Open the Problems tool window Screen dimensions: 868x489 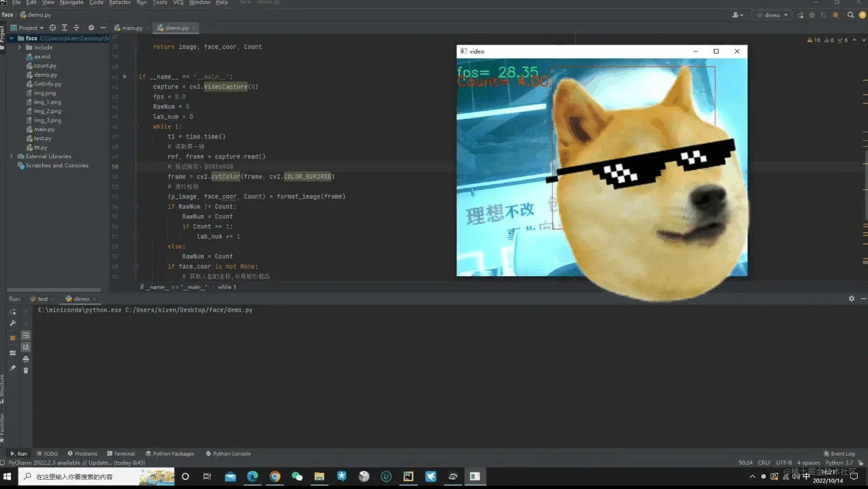(82, 454)
